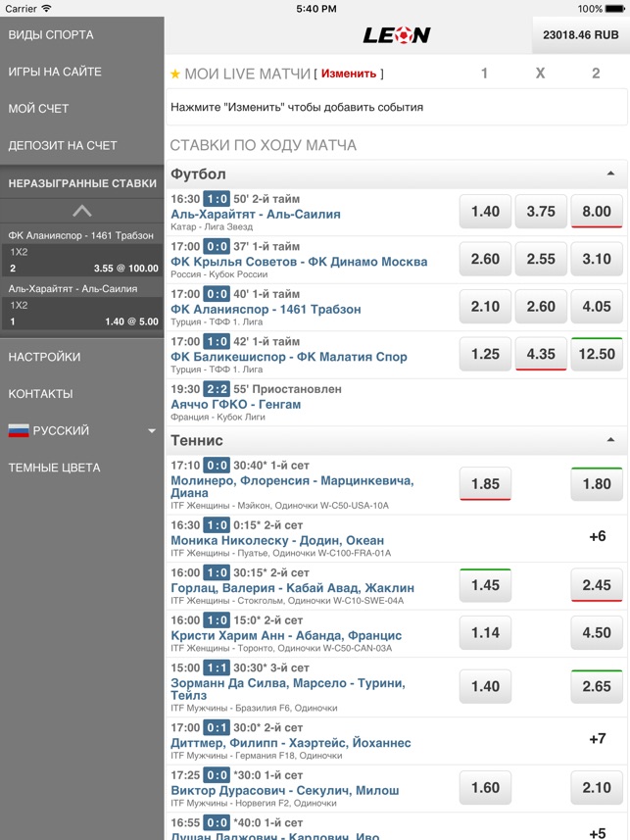
Task: Open match Молинеро, Флоренсия - Марцинкевича, Диана
Action: point(292,487)
